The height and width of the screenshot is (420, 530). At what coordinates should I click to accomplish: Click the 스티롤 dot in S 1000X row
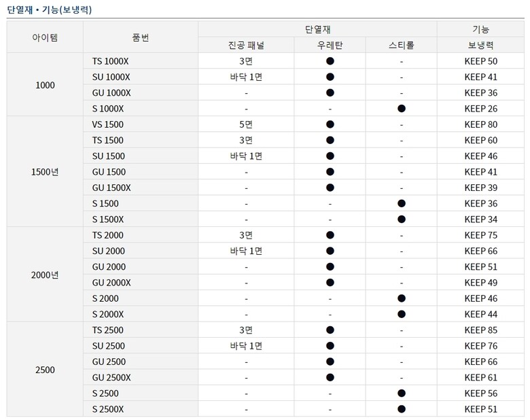(401, 109)
